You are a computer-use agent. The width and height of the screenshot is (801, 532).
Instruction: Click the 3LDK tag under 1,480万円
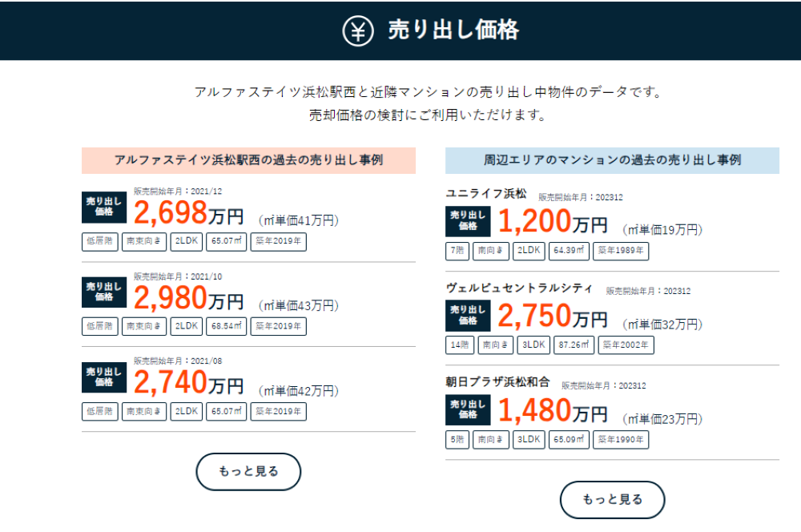click(x=528, y=440)
